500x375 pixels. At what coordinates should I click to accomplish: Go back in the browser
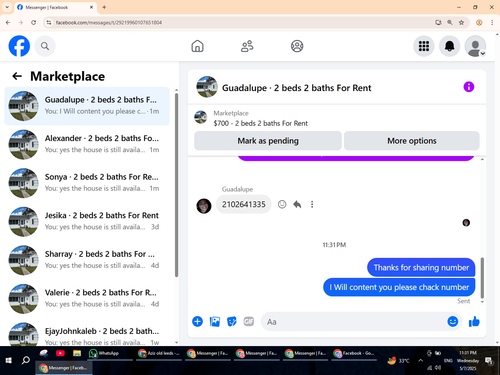pyautogui.click(x=8, y=22)
